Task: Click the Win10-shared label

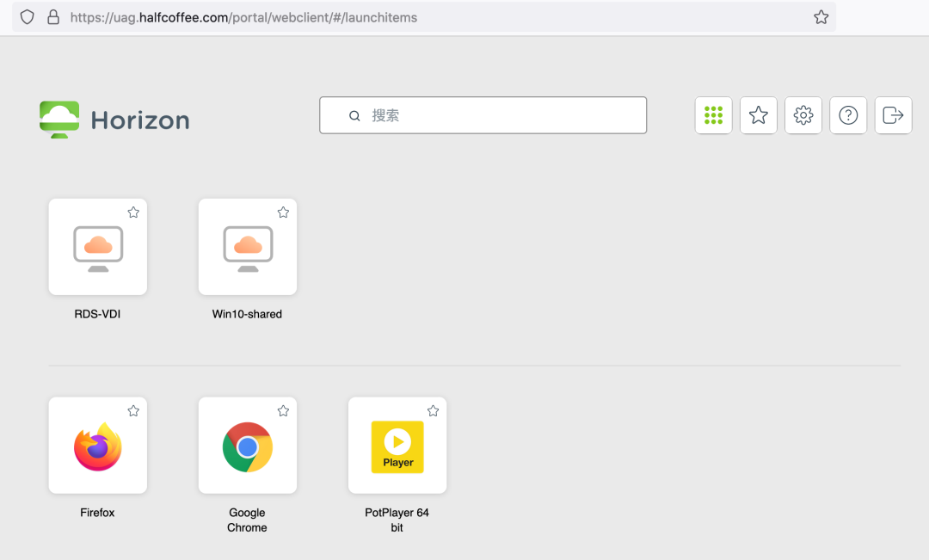Action: (247, 314)
